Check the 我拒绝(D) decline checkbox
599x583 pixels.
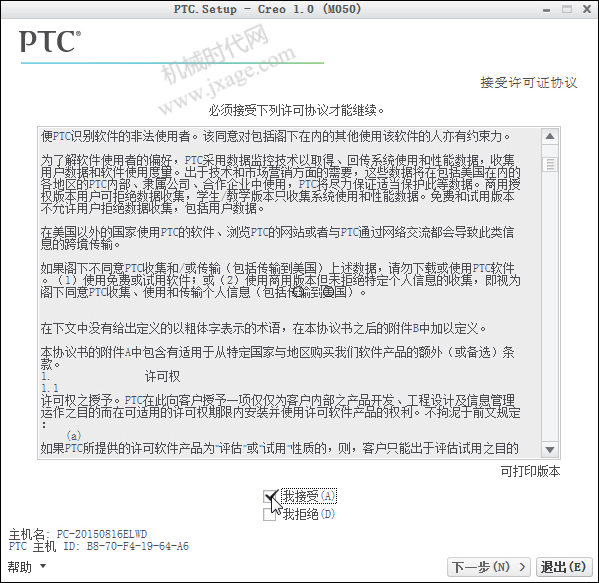point(269,514)
